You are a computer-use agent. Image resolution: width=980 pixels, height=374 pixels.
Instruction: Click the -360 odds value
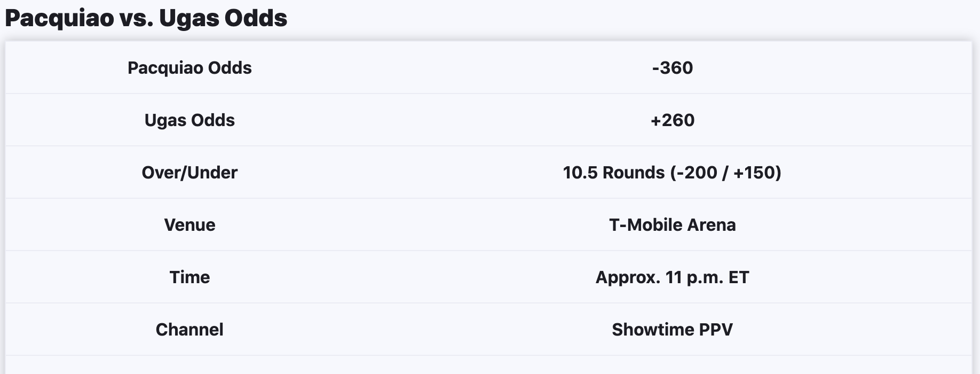pos(672,68)
